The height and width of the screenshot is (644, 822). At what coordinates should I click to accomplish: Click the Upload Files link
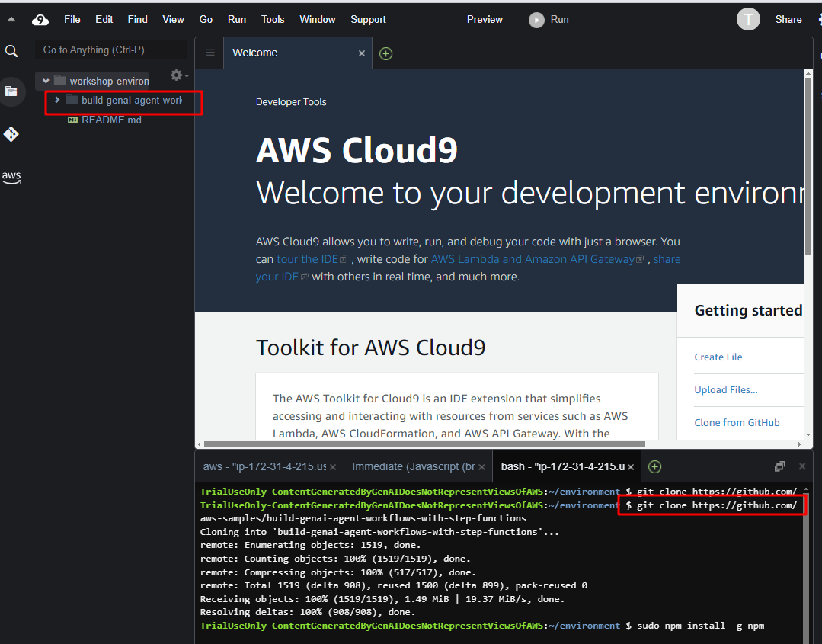click(725, 389)
